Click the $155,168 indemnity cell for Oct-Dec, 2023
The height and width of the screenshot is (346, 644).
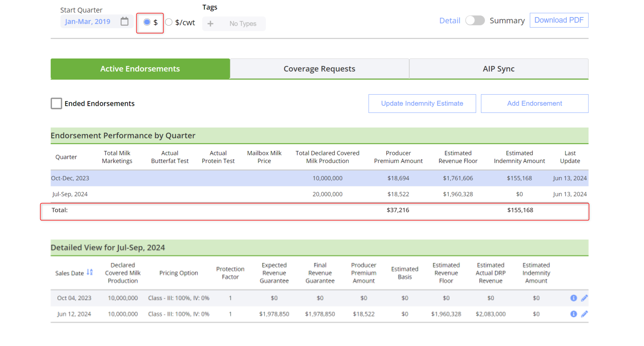click(x=519, y=178)
